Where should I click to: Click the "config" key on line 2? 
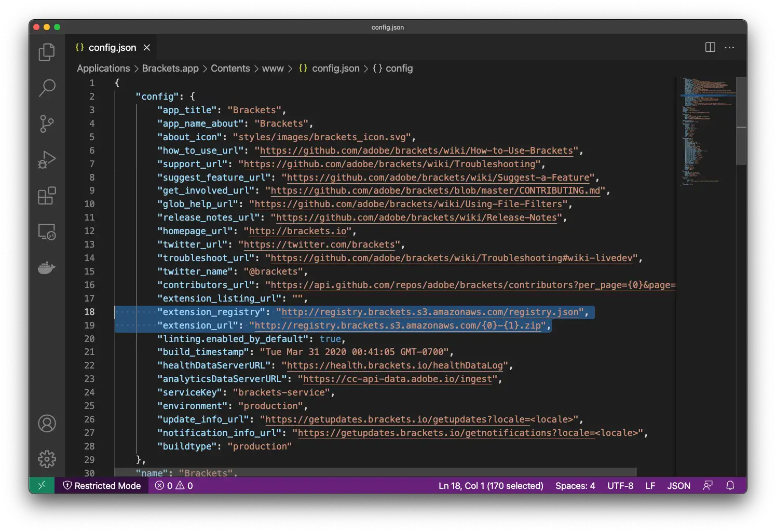point(157,97)
